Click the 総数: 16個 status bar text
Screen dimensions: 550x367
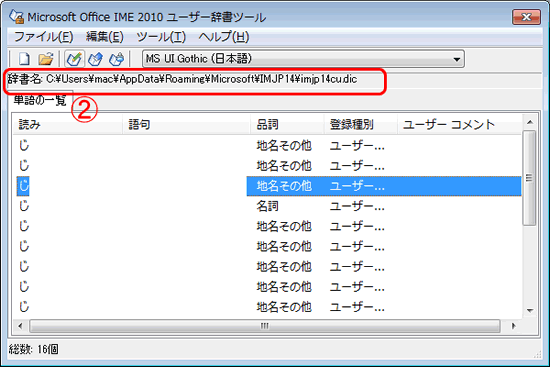[34, 349]
